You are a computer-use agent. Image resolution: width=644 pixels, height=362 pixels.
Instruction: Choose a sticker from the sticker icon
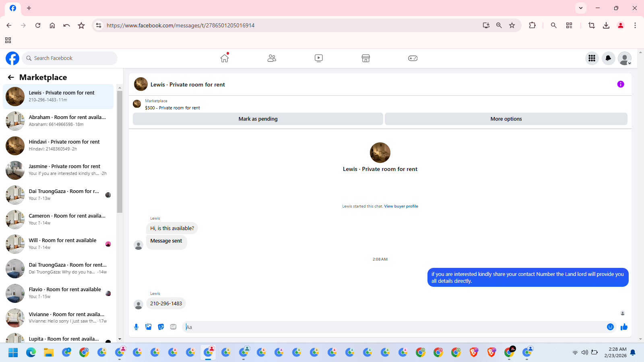pos(161,327)
